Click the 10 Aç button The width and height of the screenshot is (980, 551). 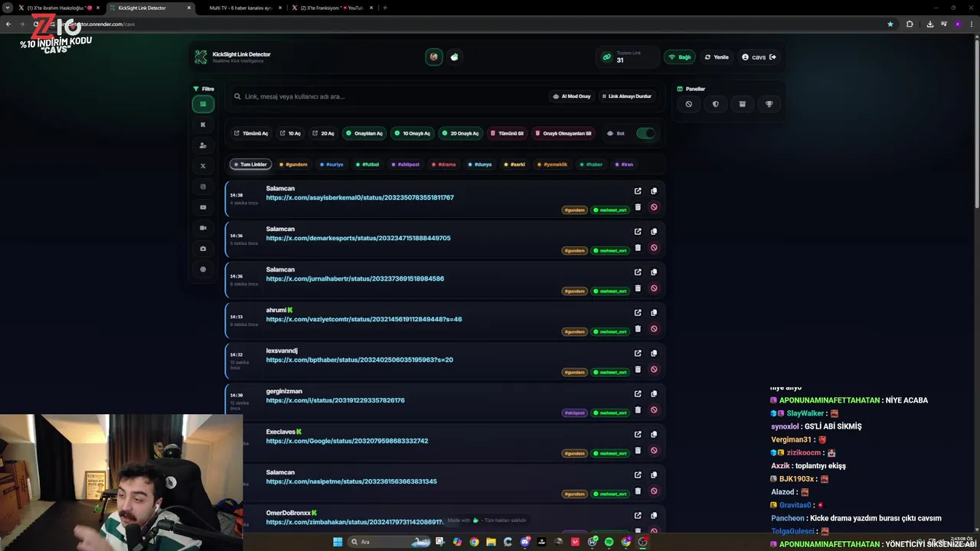[x=290, y=133]
